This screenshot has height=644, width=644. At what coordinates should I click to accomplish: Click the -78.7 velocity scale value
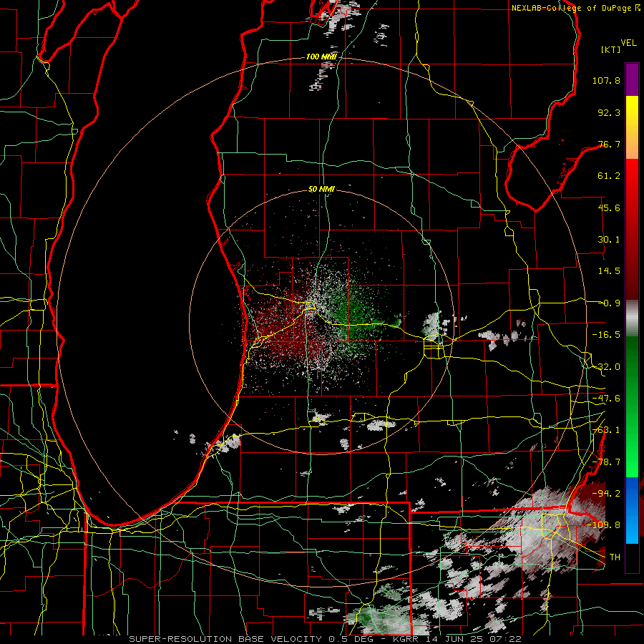tap(606, 462)
